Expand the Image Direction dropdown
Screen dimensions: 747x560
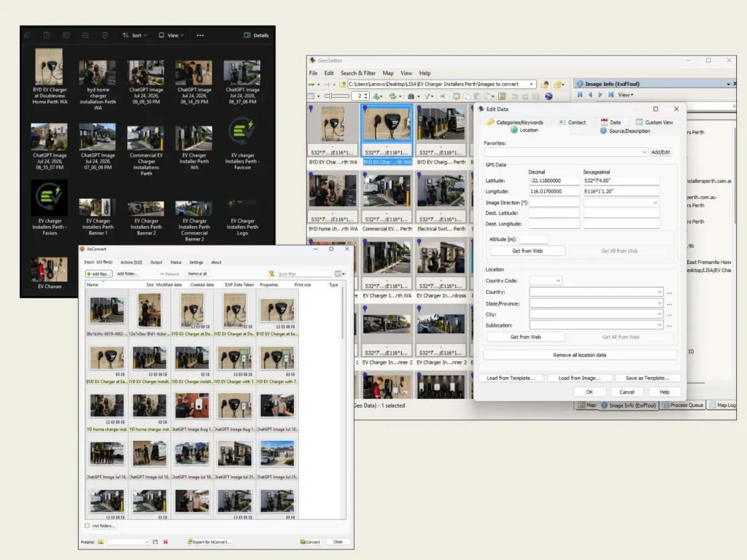point(655,203)
